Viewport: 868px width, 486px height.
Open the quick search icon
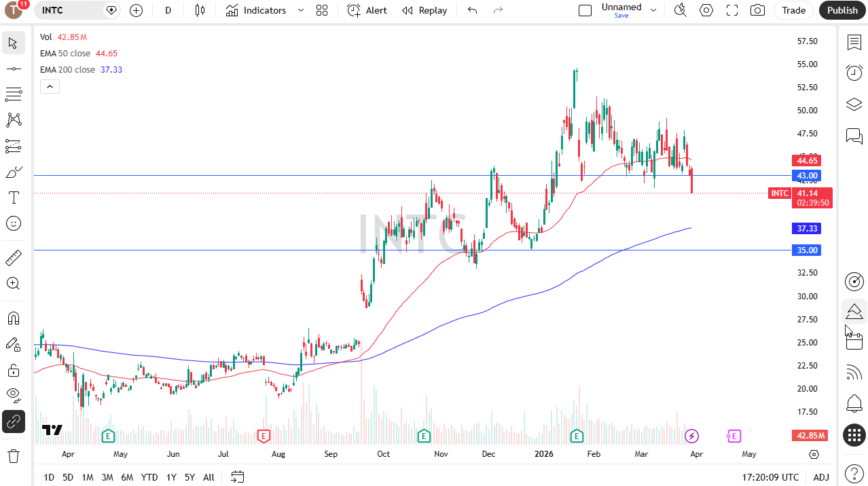point(680,10)
